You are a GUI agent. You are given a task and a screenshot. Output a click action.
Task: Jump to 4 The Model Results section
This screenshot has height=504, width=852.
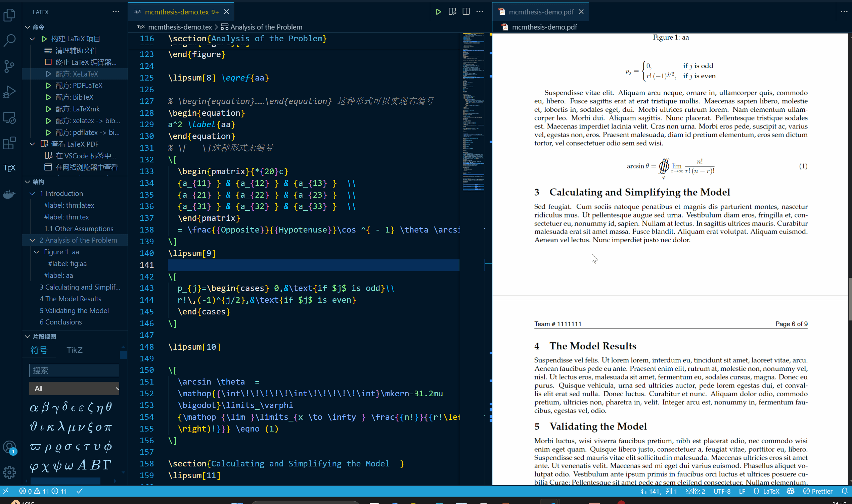(70, 299)
